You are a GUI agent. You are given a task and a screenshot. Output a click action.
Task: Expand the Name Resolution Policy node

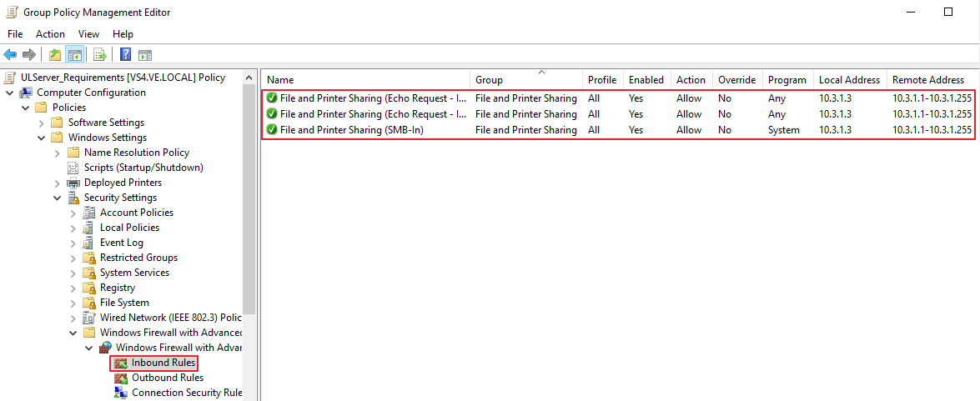coord(58,153)
